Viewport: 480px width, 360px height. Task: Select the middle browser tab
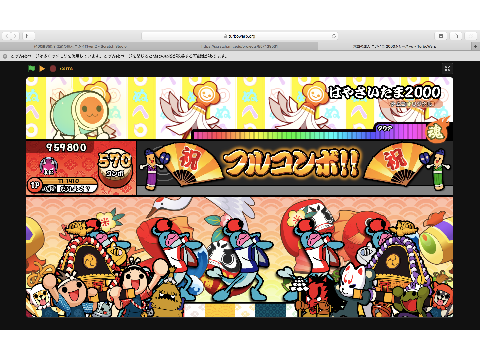(x=239, y=46)
